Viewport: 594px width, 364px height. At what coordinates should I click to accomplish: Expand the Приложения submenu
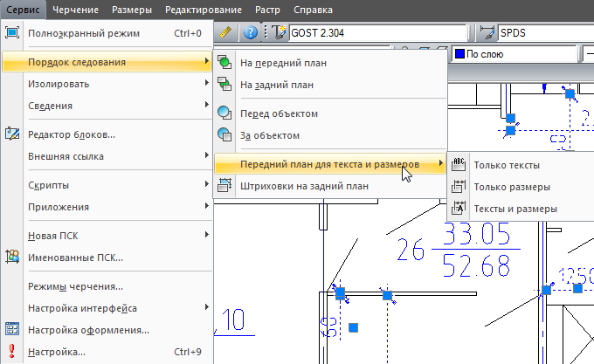pos(107,207)
